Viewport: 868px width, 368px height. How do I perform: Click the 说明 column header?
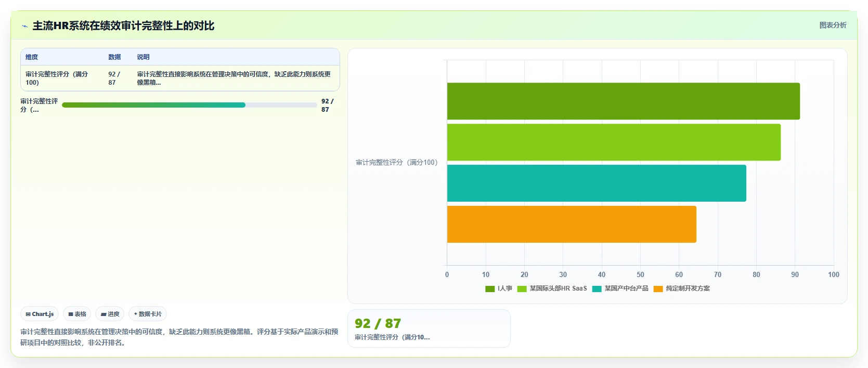(143, 57)
